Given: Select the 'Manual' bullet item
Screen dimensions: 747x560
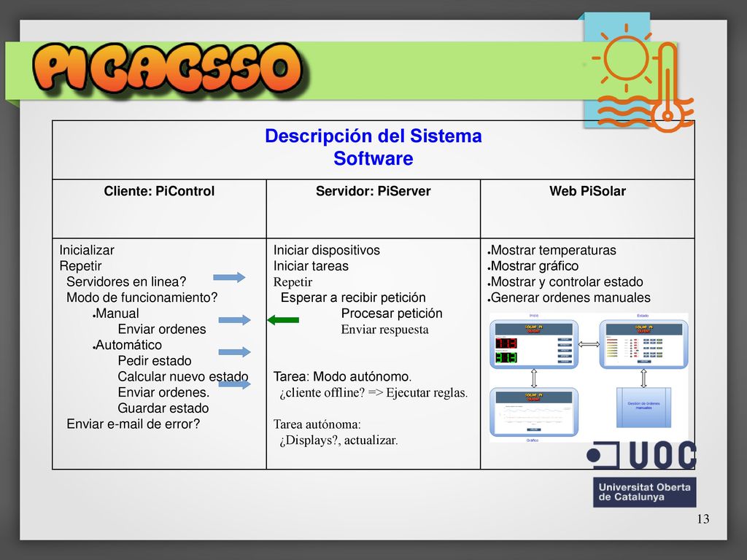Looking at the screenshot, I should [x=116, y=314].
